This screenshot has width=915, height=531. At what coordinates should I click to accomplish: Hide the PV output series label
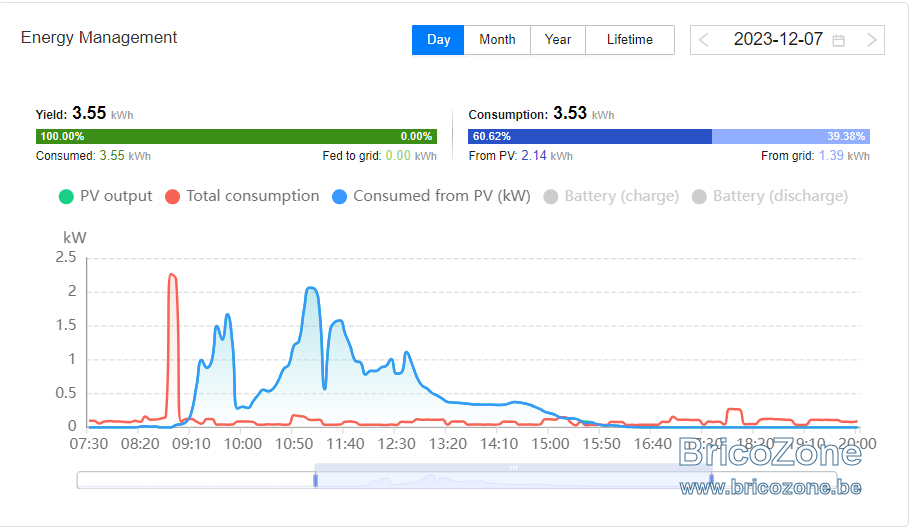pos(116,196)
